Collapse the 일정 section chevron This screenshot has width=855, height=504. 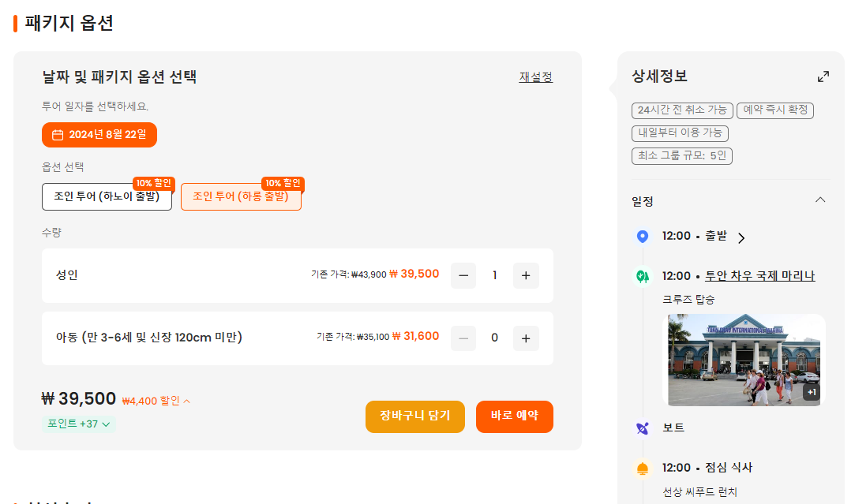tap(820, 200)
